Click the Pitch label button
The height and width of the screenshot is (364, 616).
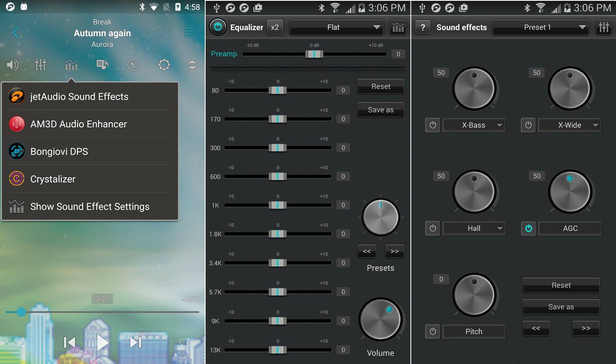(474, 332)
